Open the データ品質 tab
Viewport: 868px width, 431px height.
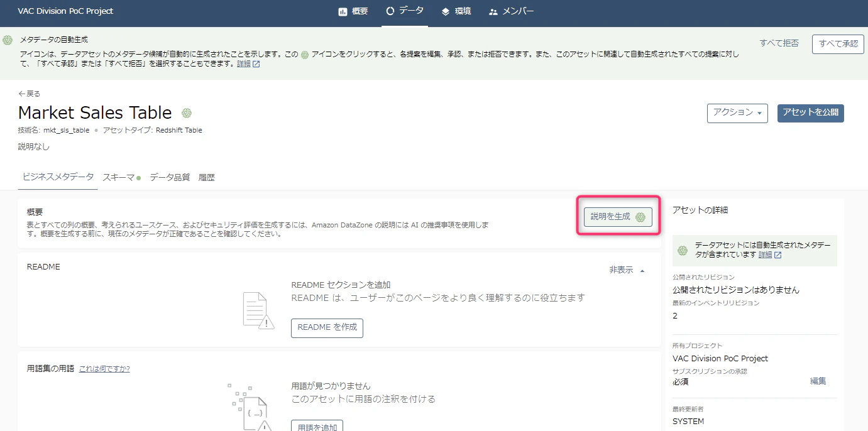pyautogui.click(x=170, y=177)
